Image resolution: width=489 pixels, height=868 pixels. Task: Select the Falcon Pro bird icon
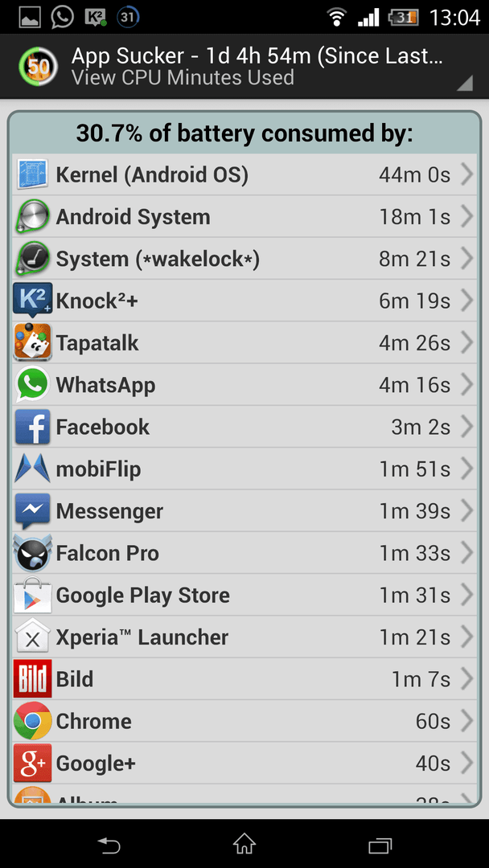click(33, 553)
